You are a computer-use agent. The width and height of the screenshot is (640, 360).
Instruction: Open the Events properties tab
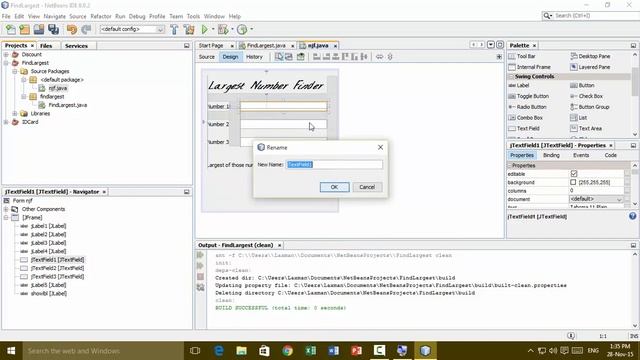581,156
